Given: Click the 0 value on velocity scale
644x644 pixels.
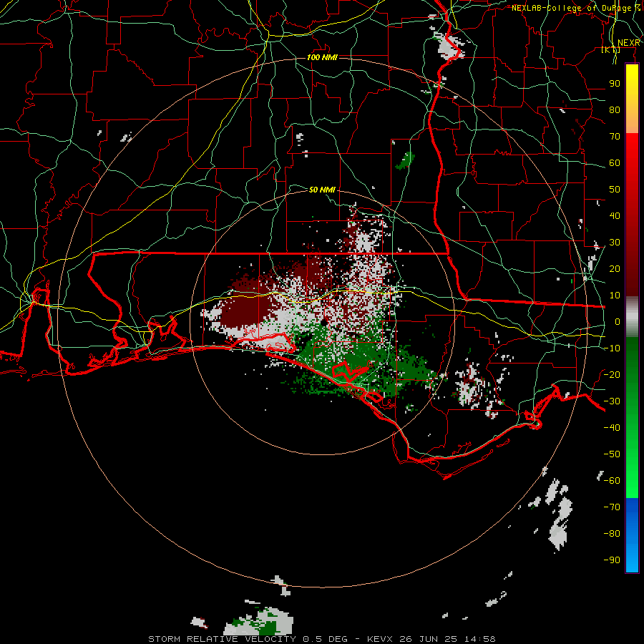Looking at the screenshot, I should click(618, 321).
